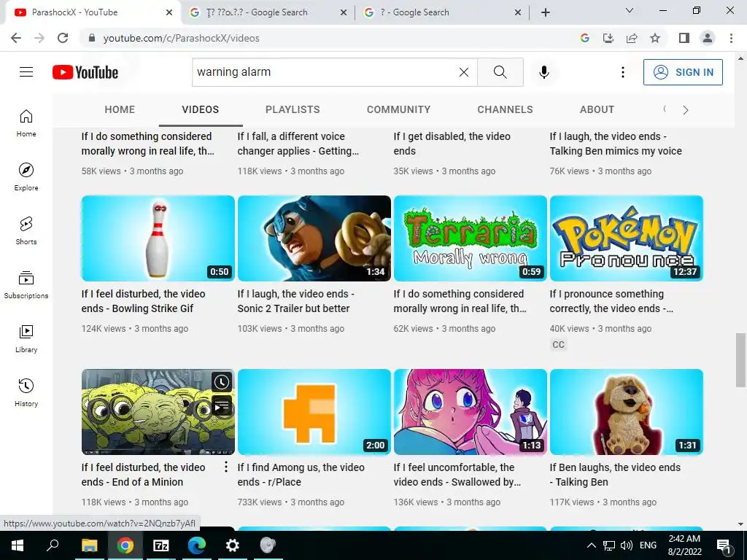The height and width of the screenshot is (560, 747).
Task: Open the COMMUNITY tab
Action: click(x=398, y=109)
